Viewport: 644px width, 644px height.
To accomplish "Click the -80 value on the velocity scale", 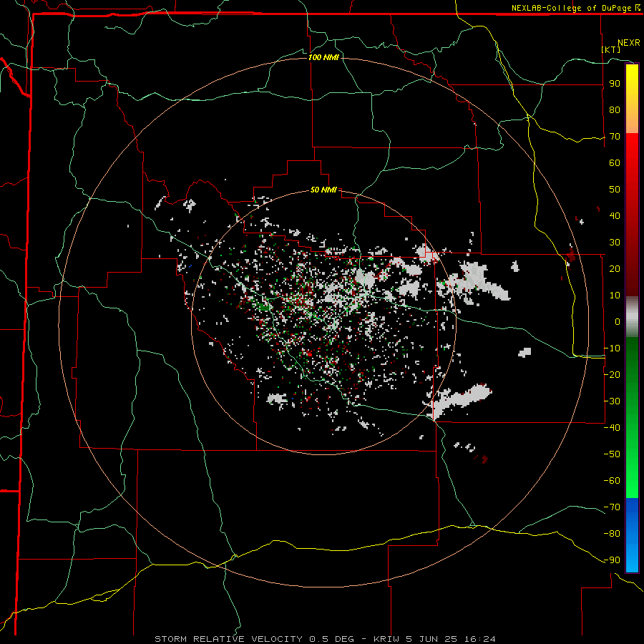I will pos(612,534).
